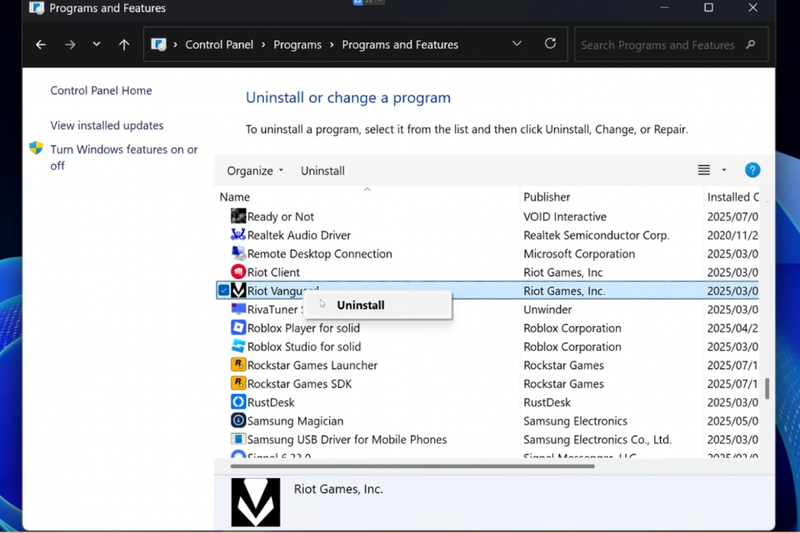
Task: Focus the Search Programs and Features box
Action: 671,45
